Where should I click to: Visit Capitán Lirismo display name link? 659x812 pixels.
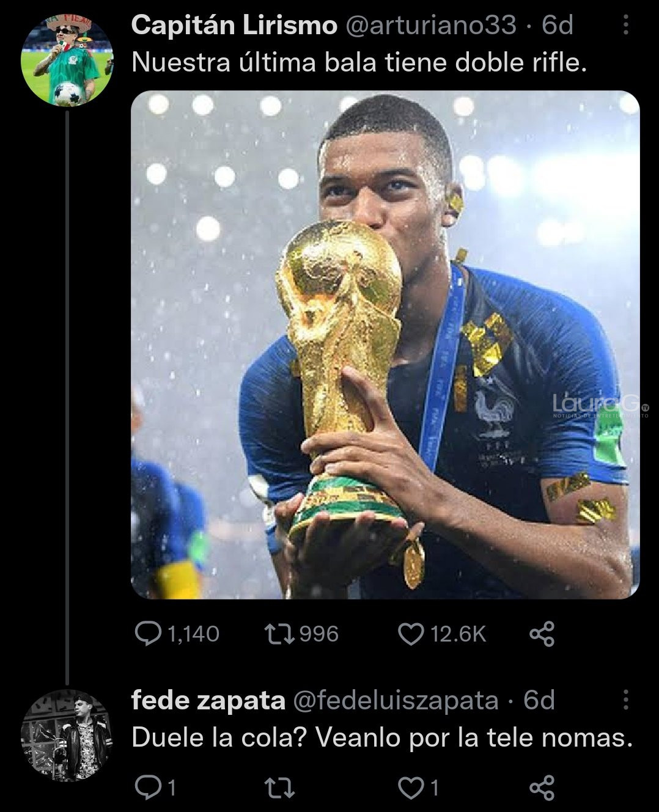tap(234, 26)
